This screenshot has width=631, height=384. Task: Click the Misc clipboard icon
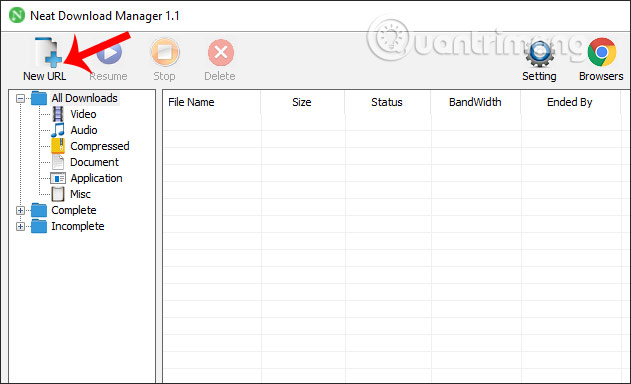(58, 194)
